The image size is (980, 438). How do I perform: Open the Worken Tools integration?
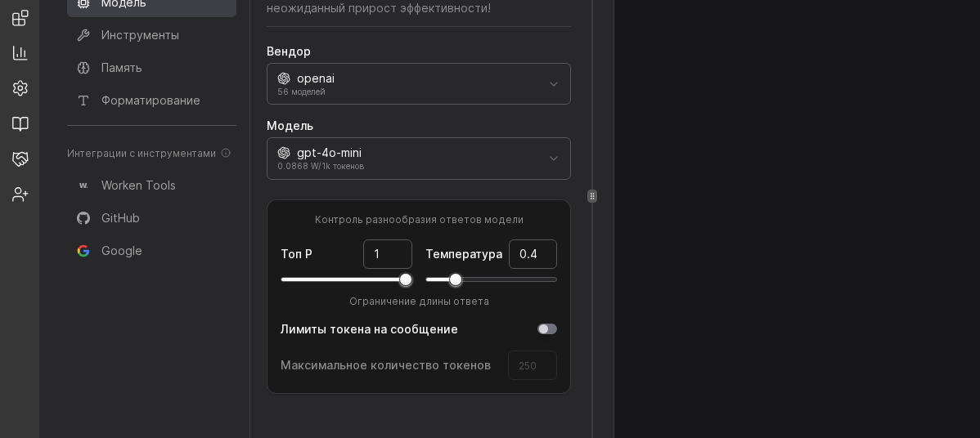[x=138, y=185]
